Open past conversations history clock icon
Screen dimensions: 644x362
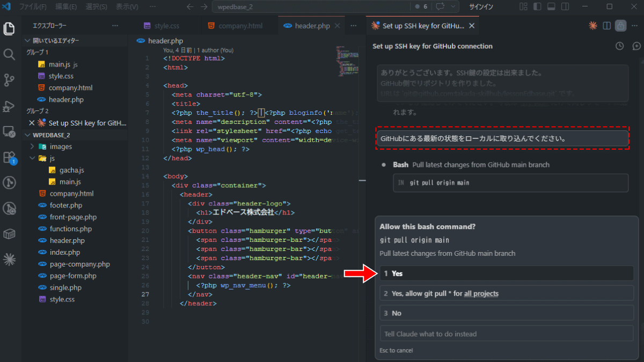(x=619, y=46)
